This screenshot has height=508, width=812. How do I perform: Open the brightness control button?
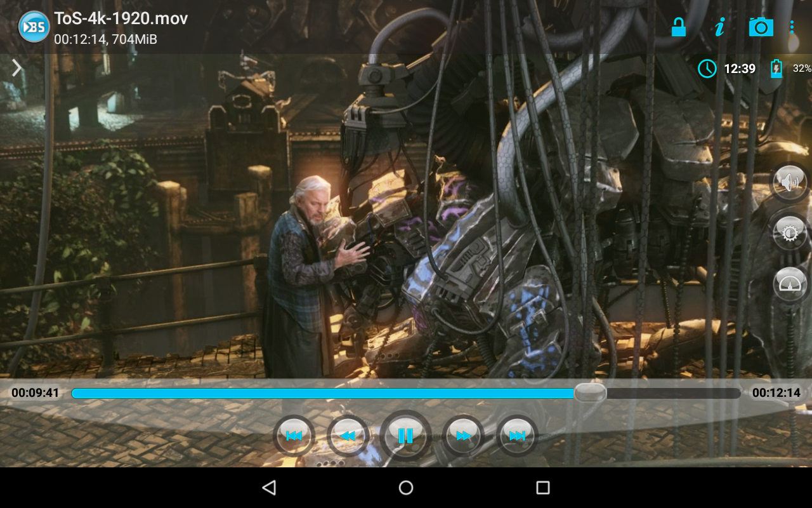pyautogui.click(x=789, y=234)
